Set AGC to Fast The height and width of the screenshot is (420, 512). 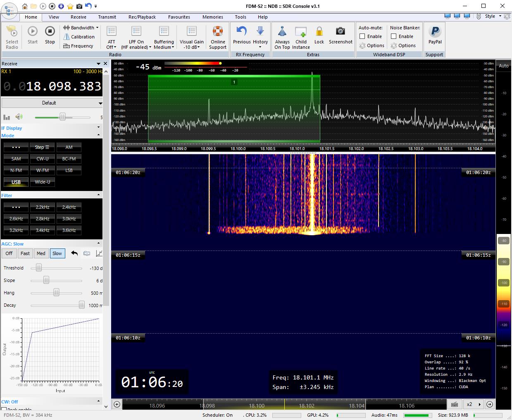point(25,253)
